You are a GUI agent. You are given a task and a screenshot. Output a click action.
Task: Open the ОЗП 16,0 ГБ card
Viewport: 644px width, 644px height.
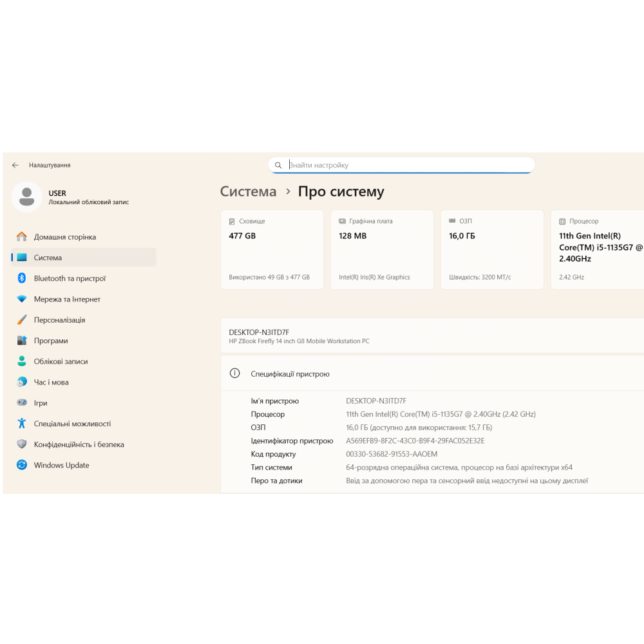click(x=492, y=249)
